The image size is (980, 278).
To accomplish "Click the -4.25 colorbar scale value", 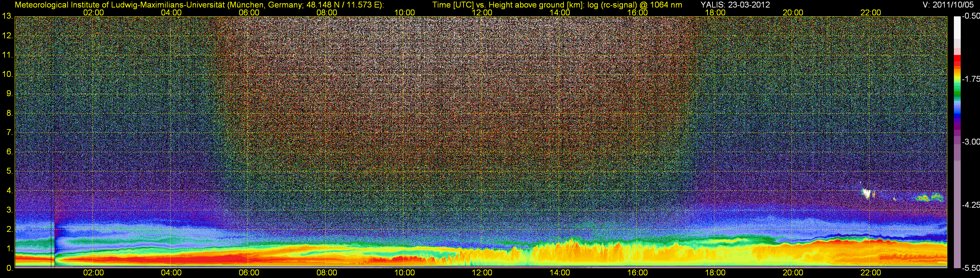I will [971, 205].
